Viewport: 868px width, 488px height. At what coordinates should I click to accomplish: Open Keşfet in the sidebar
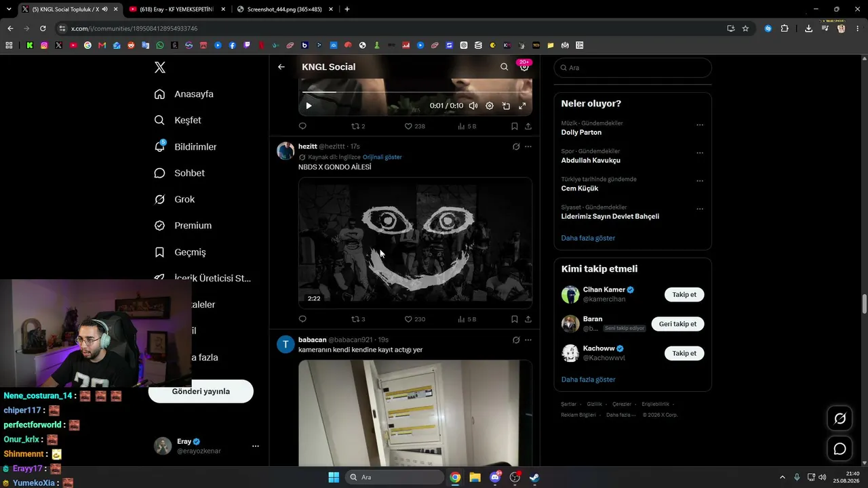(x=178, y=120)
